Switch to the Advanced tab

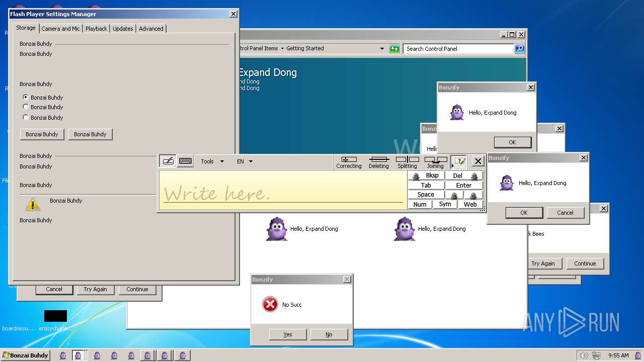[151, 29]
